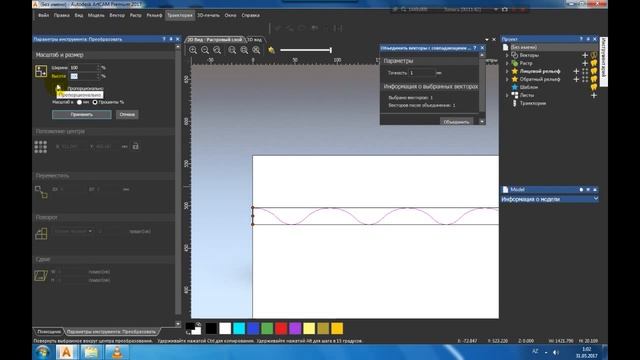
Task: Open the file explorer taskbar icon
Action: pos(91,352)
